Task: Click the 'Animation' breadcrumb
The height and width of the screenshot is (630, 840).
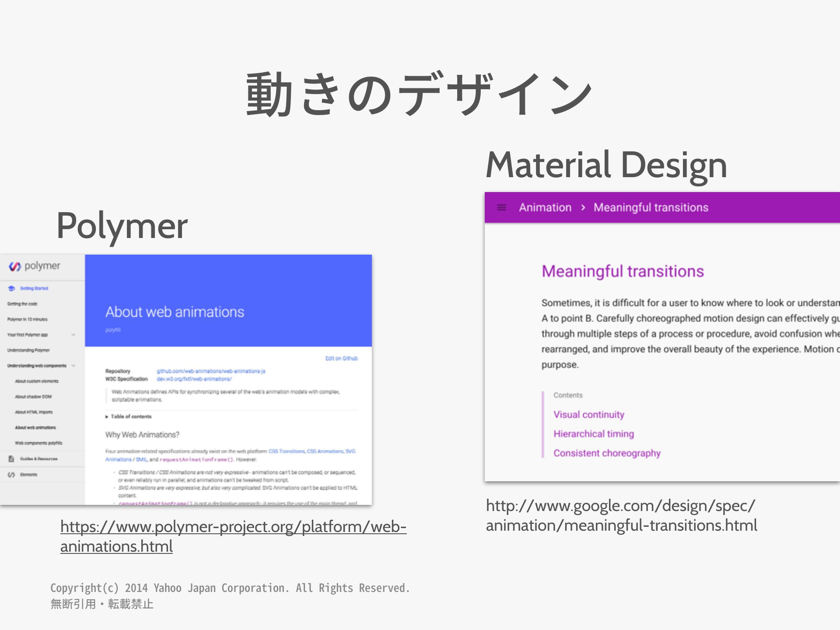Action: [x=545, y=207]
